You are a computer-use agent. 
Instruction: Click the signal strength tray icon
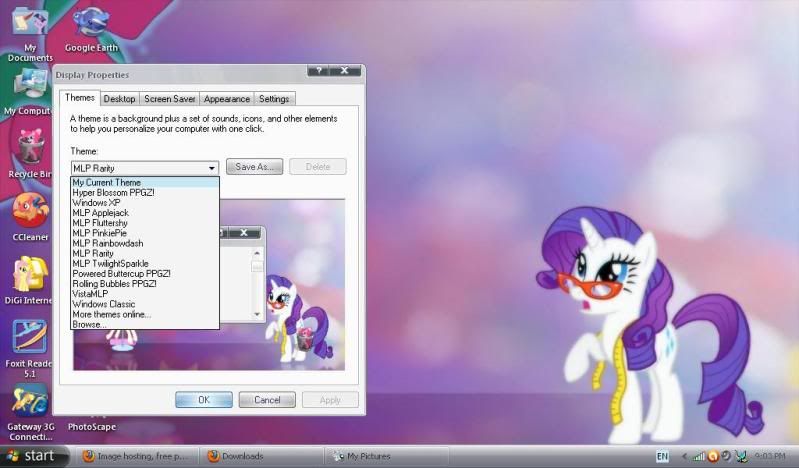[700, 456]
